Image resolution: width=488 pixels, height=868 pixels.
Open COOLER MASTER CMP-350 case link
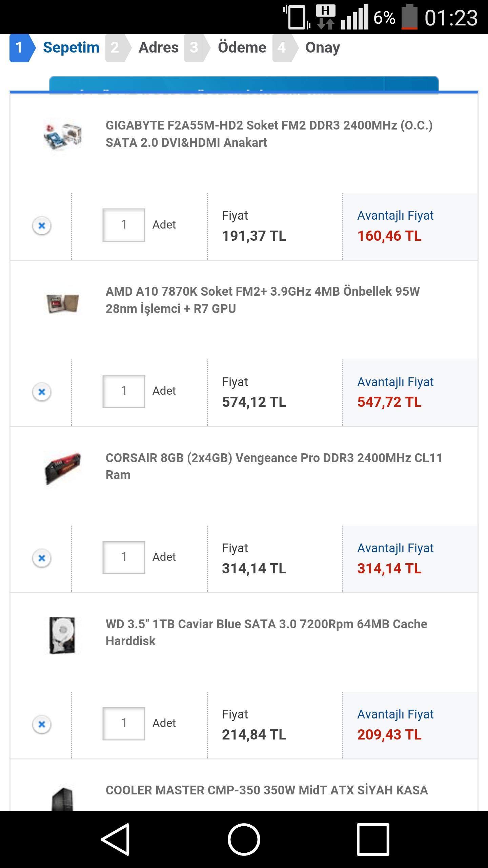click(x=267, y=790)
